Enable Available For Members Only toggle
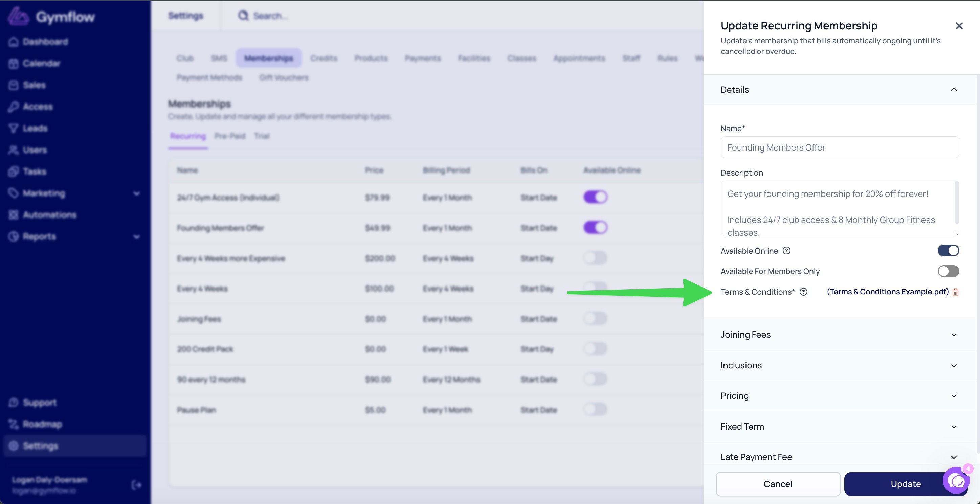 [948, 271]
